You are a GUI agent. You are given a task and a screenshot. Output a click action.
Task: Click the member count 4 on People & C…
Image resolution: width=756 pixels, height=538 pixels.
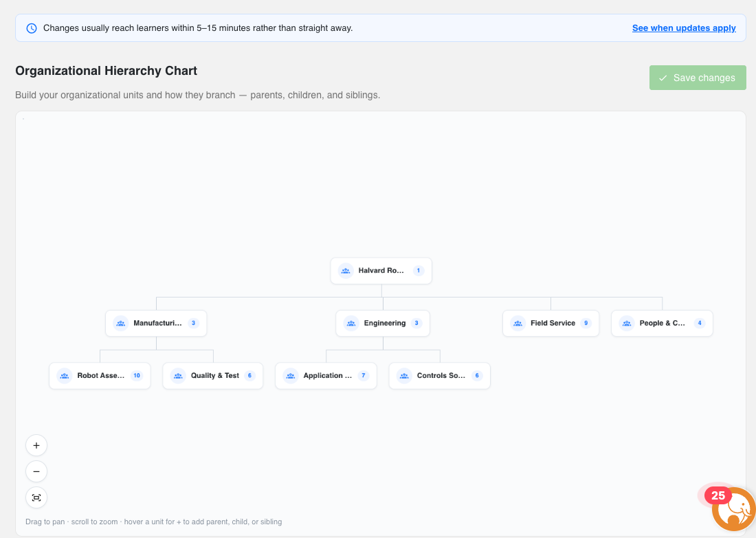pyautogui.click(x=700, y=323)
